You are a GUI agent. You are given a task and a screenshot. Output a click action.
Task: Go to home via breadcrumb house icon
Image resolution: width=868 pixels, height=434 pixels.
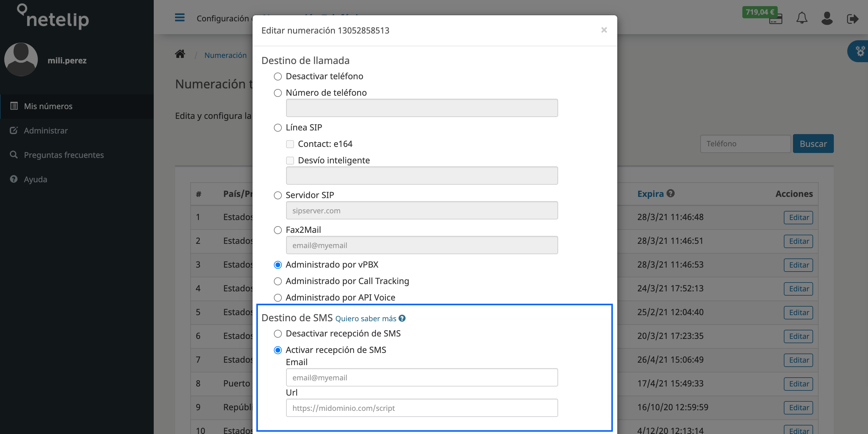pyautogui.click(x=180, y=54)
